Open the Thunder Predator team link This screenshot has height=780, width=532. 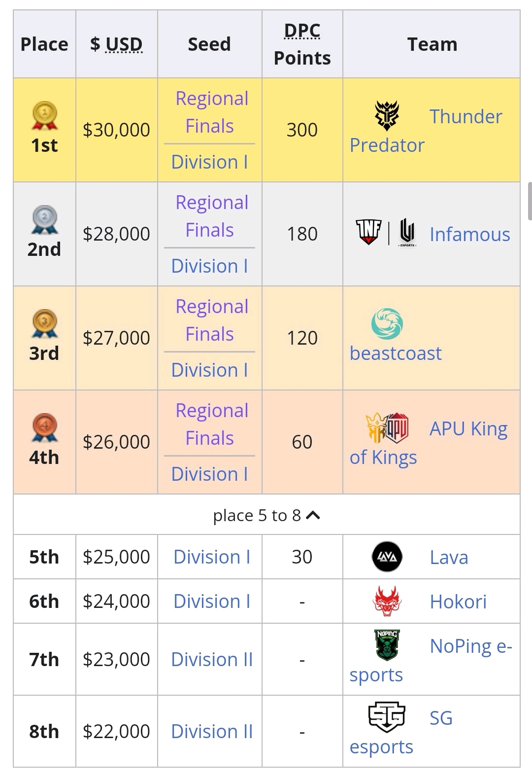tap(426, 131)
